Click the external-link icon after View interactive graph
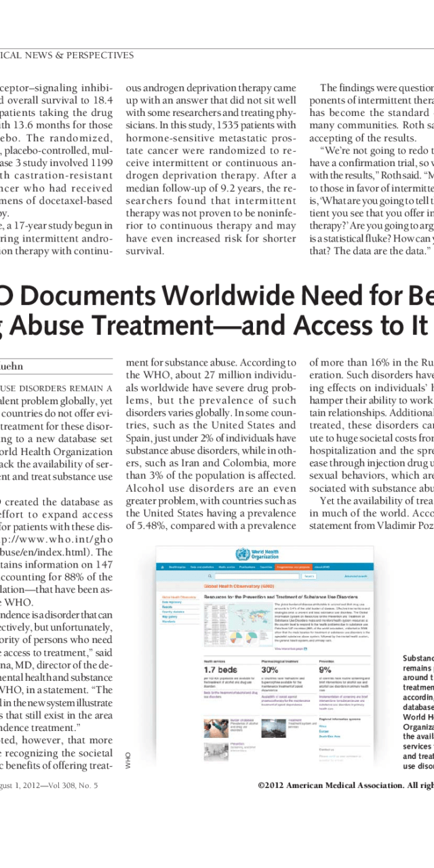Image resolution: width=434 pixels, height=868 pixels. [307, 648]
